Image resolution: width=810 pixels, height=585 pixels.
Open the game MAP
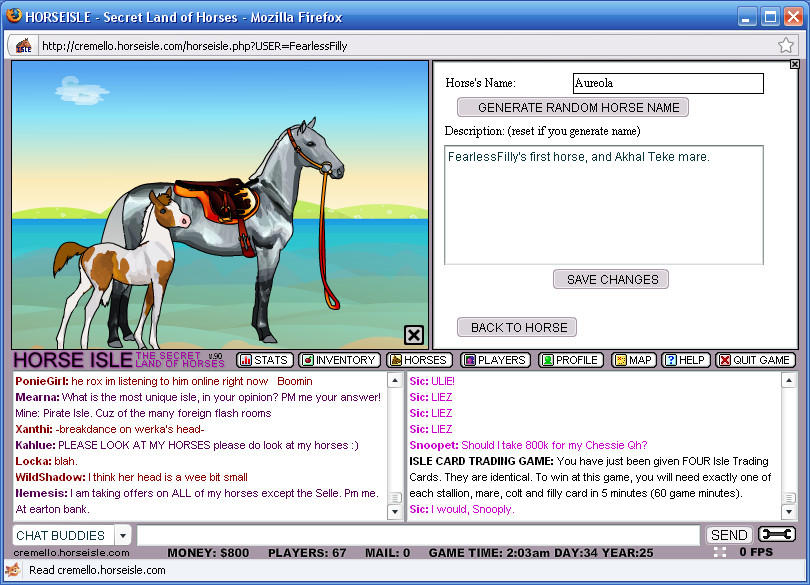point(633,360)
